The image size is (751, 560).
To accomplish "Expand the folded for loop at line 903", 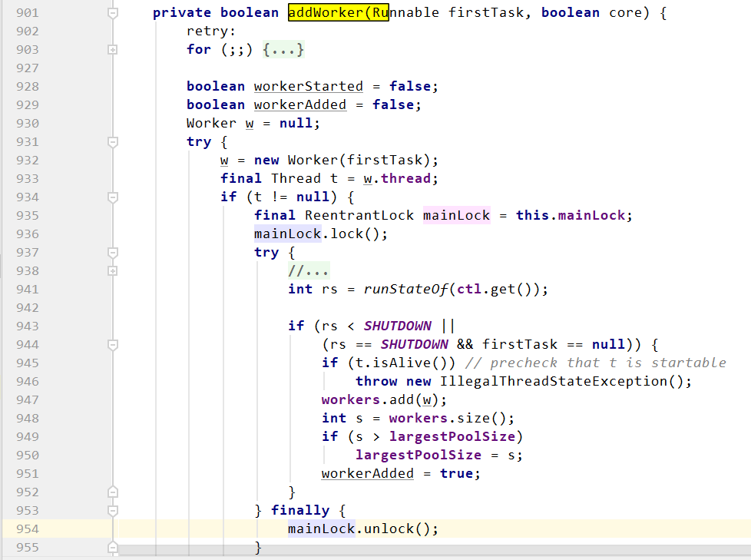I will coord(113,50).
